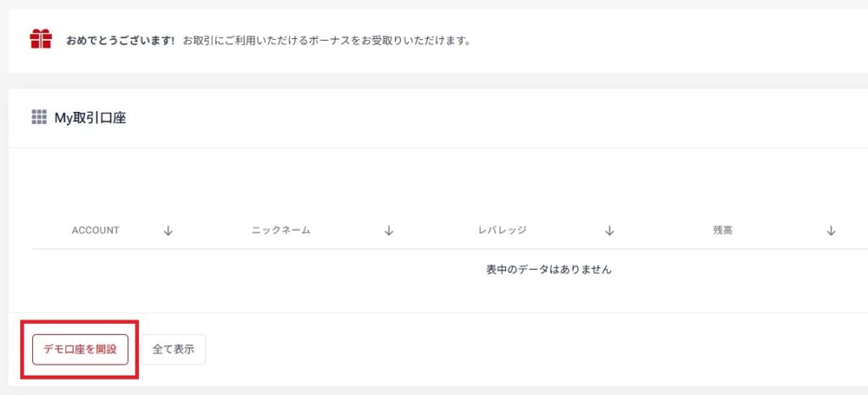Show all accounts with 全て表示 button

[x=174, y=349]
